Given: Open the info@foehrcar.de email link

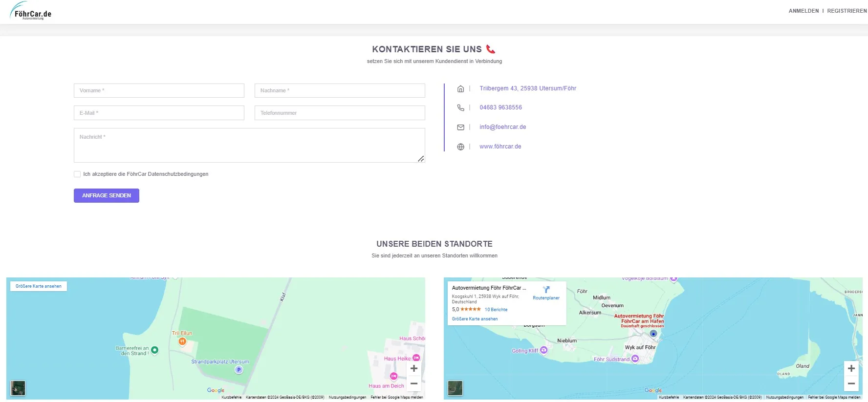Looking at the screenshot, I should tap(503, 127).
